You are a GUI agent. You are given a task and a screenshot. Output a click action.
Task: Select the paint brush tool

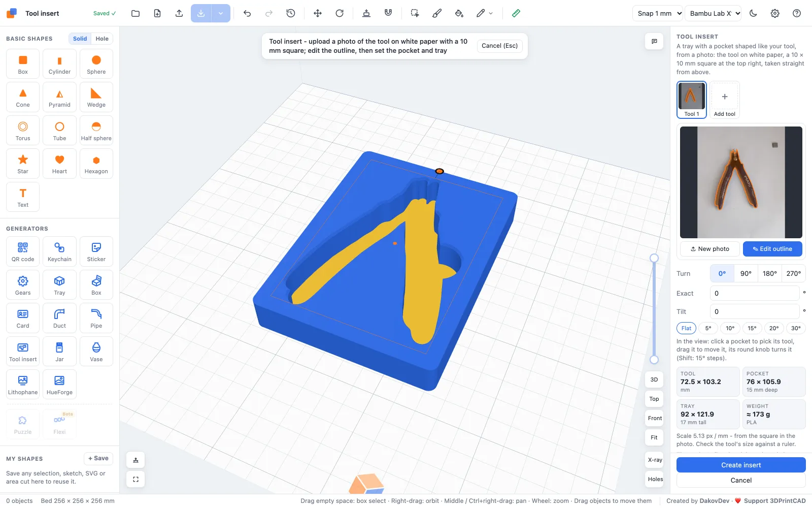[x=437, y=13]
